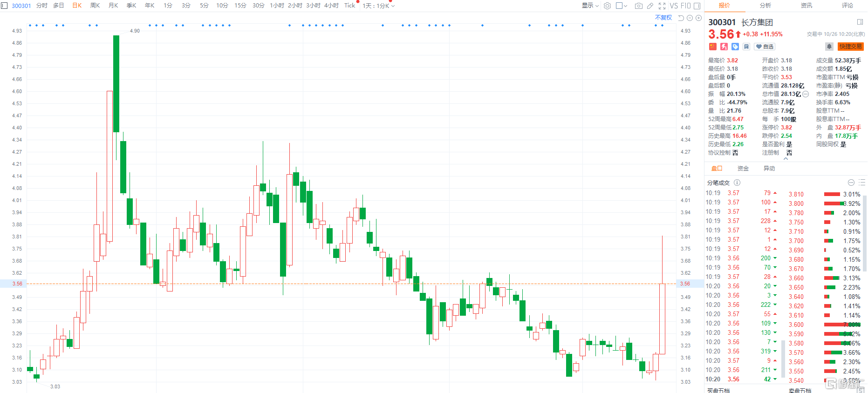
Task: Click 涨停价 3.82 value
Action: [x=786, y=128]
